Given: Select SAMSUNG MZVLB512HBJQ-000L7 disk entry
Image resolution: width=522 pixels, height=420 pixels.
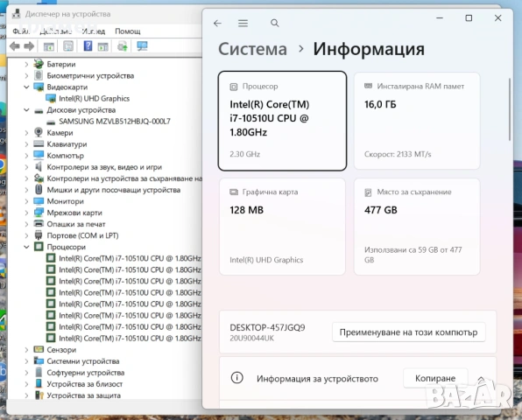Looking at the screenshot, I should (x=115, y=122).
